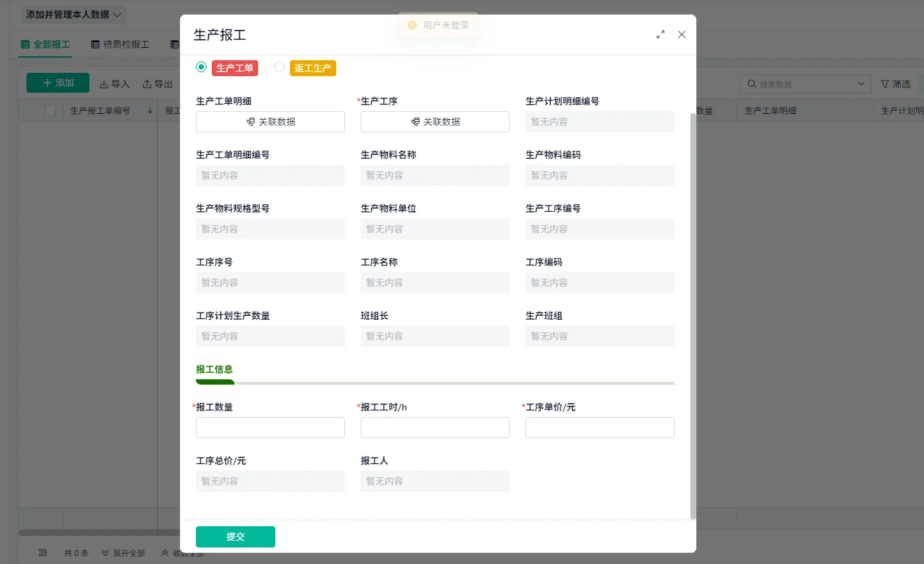
Task: Expand the search field dropdown arrow
Action: point(860,84)
